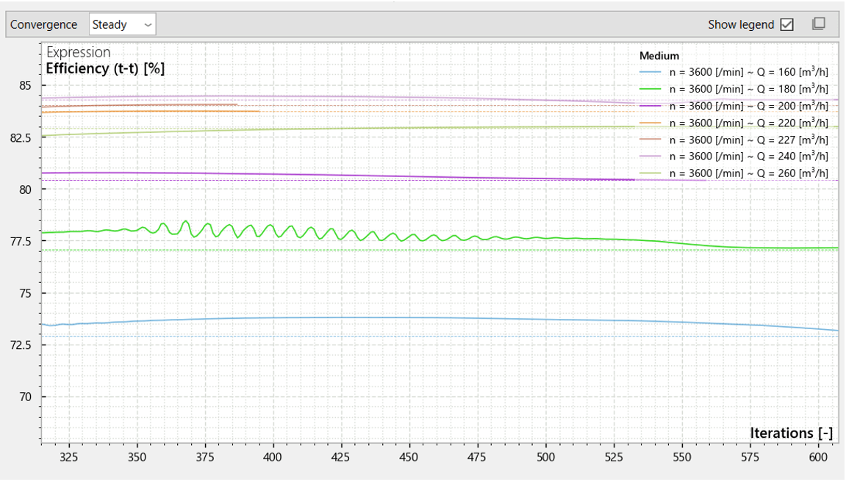Image resolution: width=846 pixels, height=504 pixels.
Task: Untick the Show legend checkbox
Action: (786, 25)
